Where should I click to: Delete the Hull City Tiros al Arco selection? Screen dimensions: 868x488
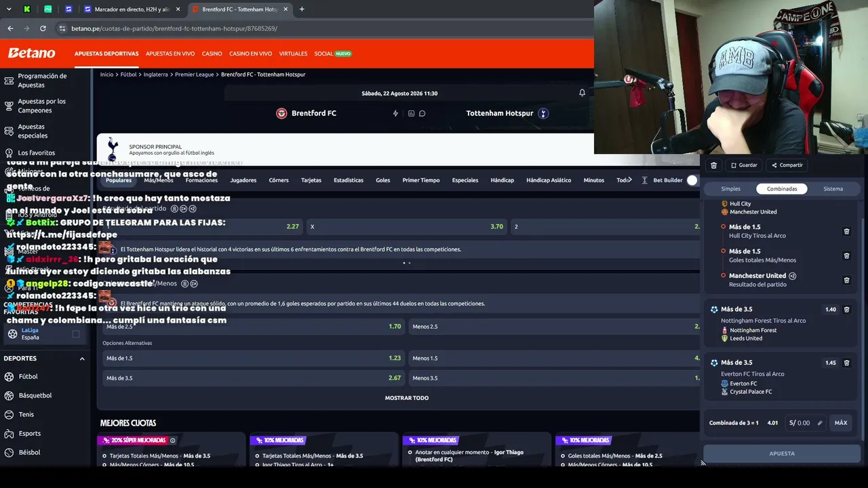tap(846, 231)
